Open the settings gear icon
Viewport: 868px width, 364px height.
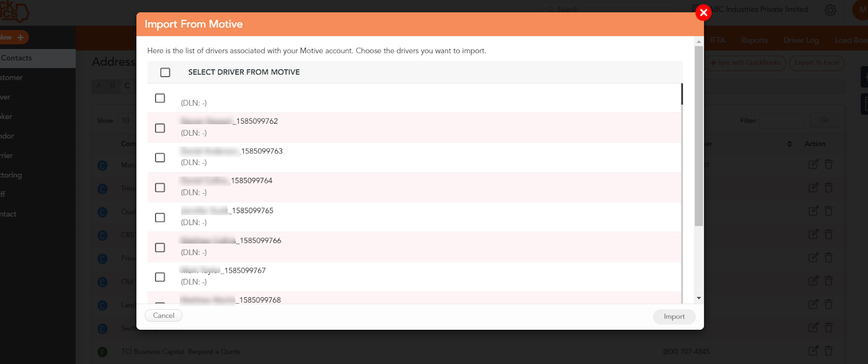click(x=830, y=10)
